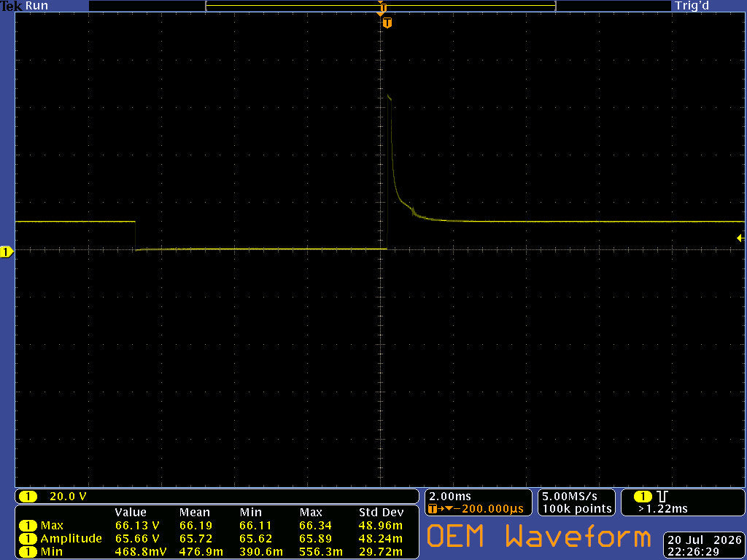This screenshot has height=560, width=747.
Task: Click the Value column header
Action: pos(131,513)
